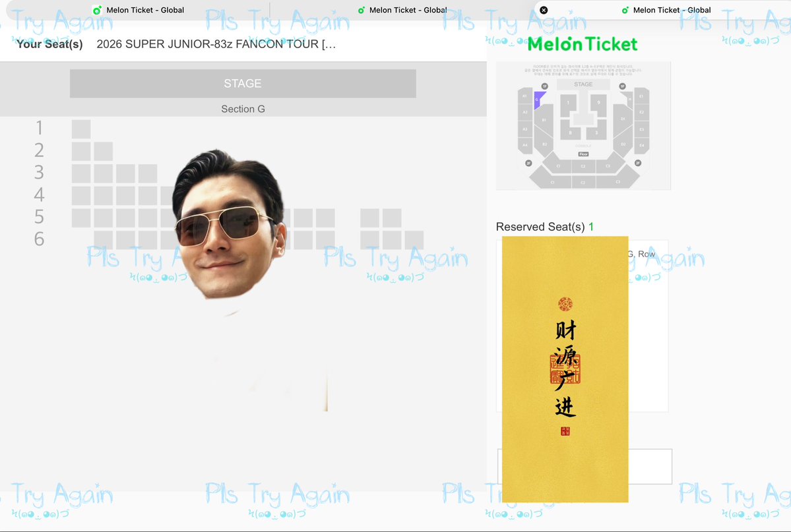Click the 'Section G' label
Image resolution: width=791 pixels, height=532 pixels.
coord(243,109)
